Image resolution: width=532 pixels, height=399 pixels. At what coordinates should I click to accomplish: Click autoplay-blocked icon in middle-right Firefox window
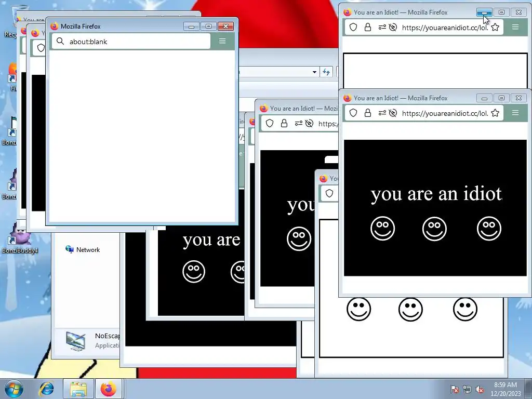pos(393,113)
